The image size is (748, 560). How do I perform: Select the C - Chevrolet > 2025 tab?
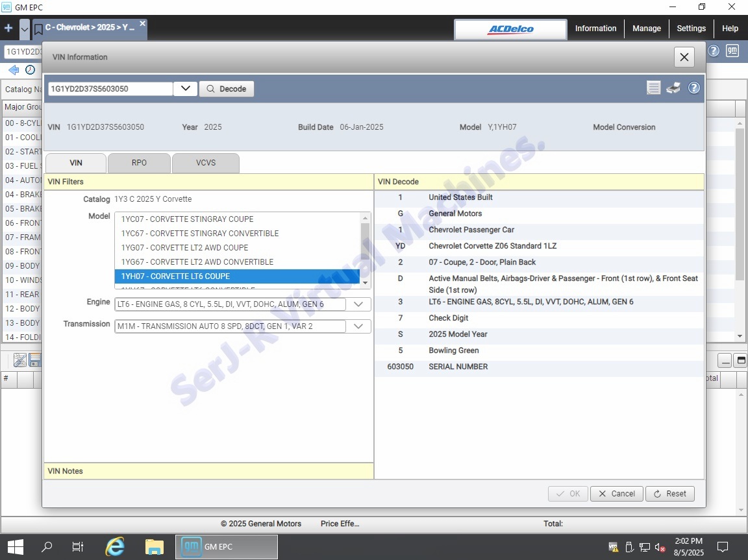(90, 28)
